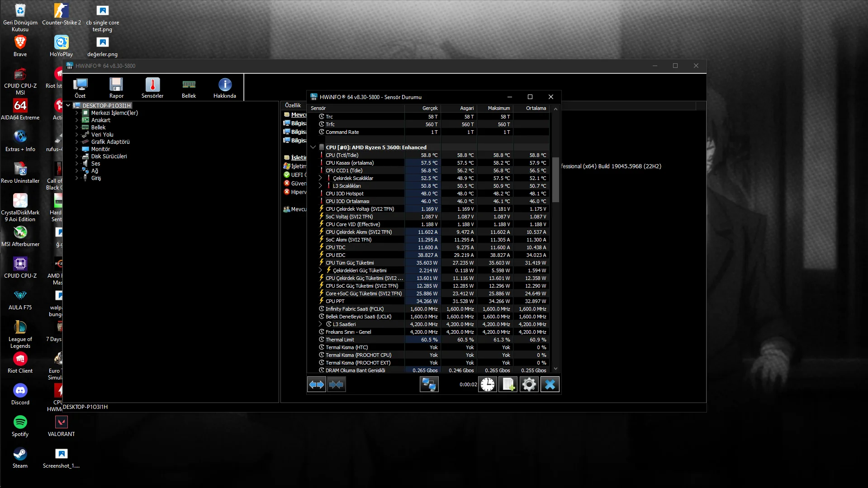Click the Rapor save report icon
This screenshot has width=868, height=488.
(116, 88)
